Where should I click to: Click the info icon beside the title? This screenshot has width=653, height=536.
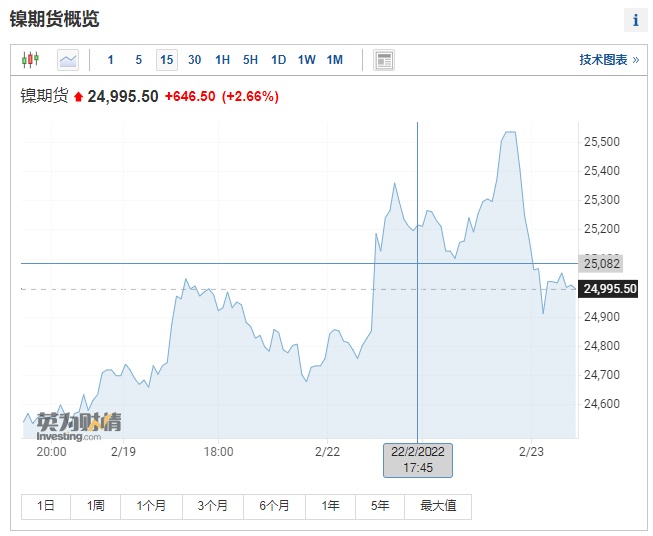pyautogui.click(x=635, y=21)
